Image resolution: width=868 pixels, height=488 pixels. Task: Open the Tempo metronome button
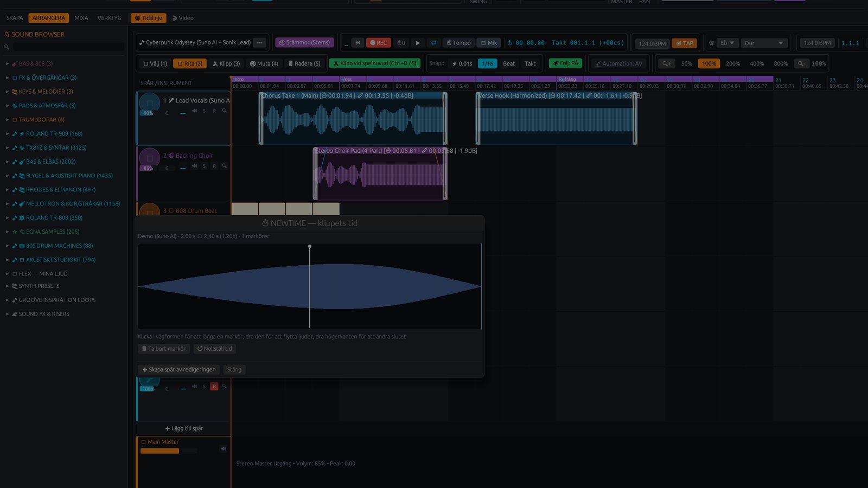pyautogui.click(x=459, y=43)
